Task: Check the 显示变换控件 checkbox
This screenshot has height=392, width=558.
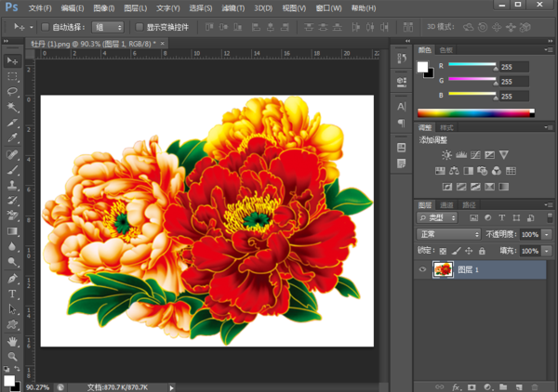Action: click(139, 27)
